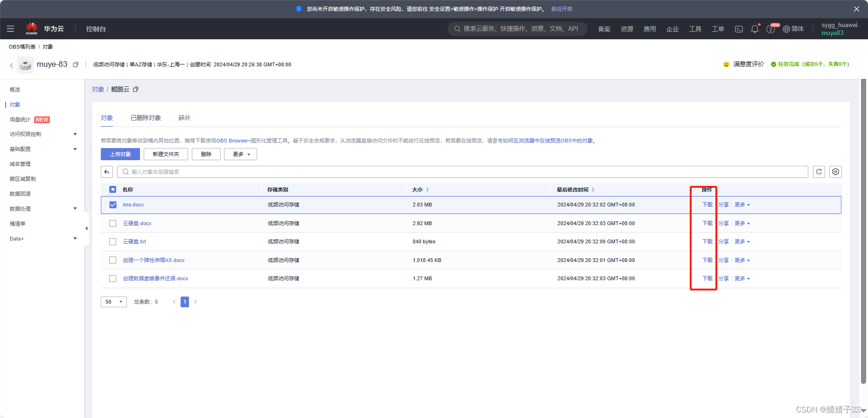868x418 pixels.
Task: Click the vertical page scrollbar
Action: [863, 231]
